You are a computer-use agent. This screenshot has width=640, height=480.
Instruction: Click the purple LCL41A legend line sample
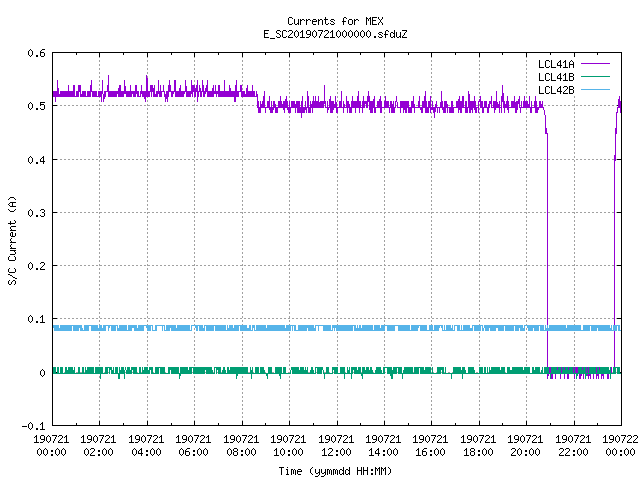pyautogui.click(x=595, y=64)
